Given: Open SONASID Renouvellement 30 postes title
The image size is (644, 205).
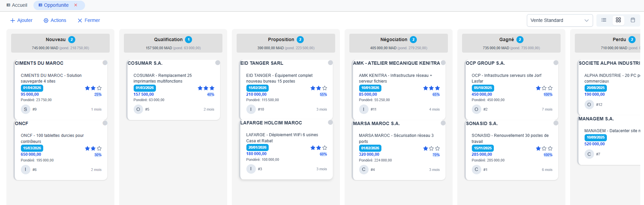Looking at the screenshot, I should (510, 139).
